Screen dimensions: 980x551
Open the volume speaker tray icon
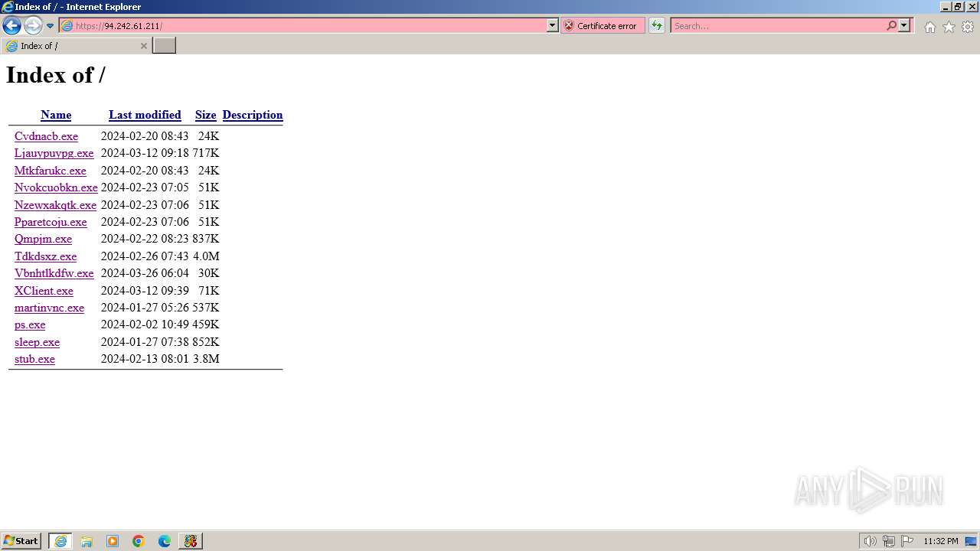click(x=870, y=541)
